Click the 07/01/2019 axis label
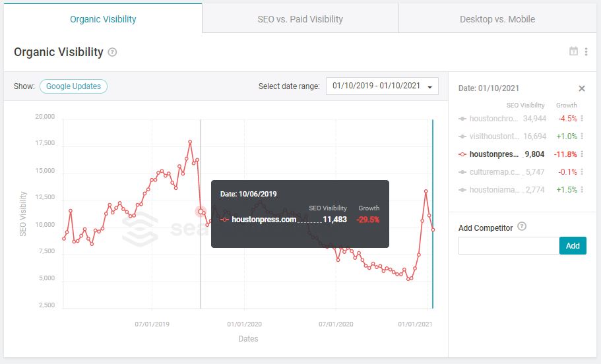 (x=152, y=324)
